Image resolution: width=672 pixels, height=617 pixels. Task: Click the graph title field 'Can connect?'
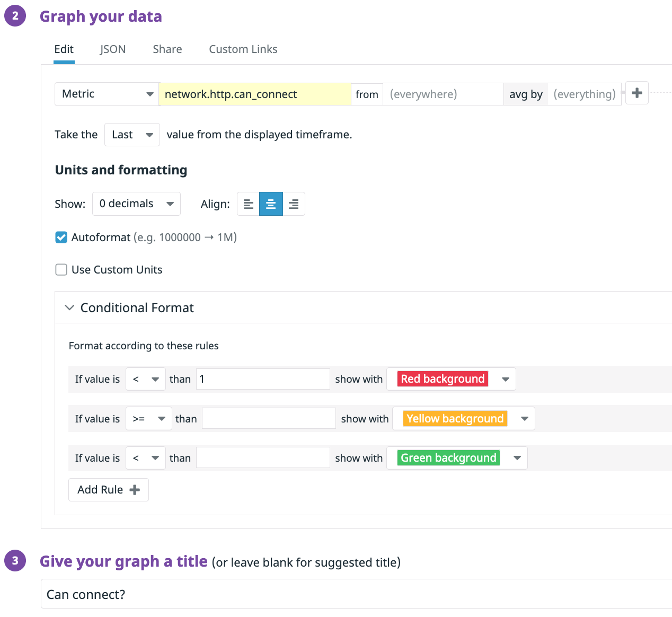click(x=356, y=594)
